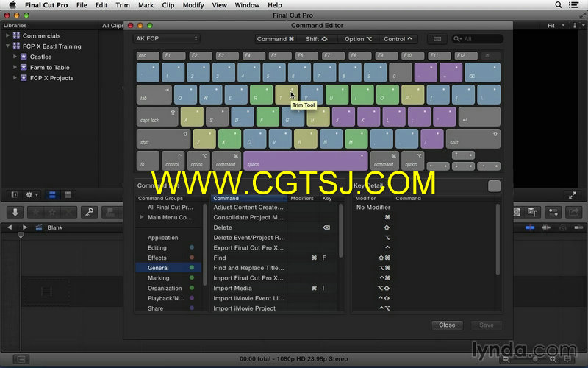Click the Key Detail color swatch button
This screenshot has height=368, width=588.
click(x=494, y=186)
